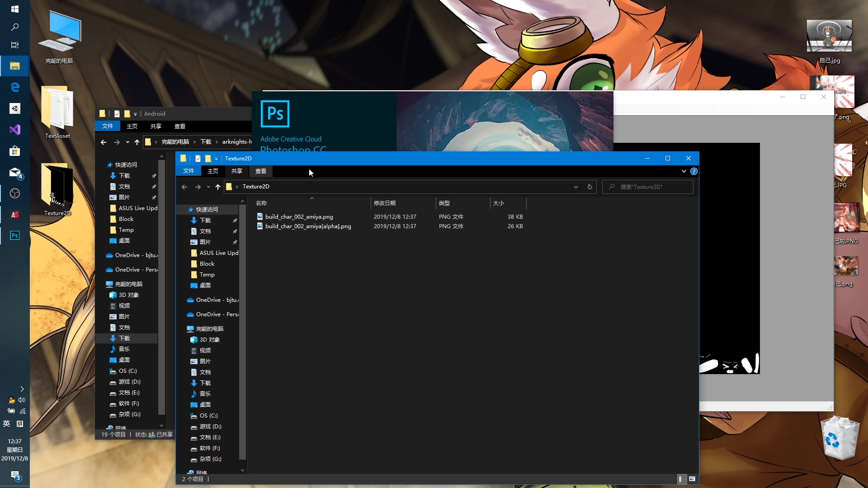Screen dimensions: 868x488
Task: Open the Recycle Bin desktop icon
Action: (840, 437)
